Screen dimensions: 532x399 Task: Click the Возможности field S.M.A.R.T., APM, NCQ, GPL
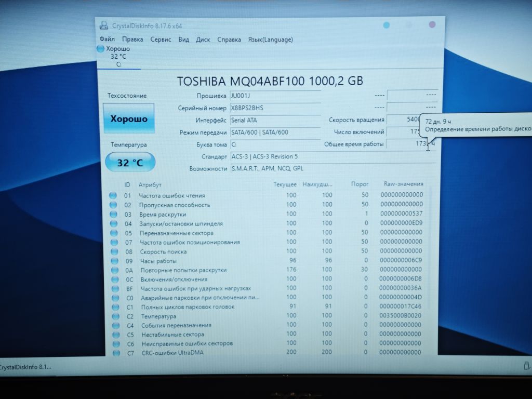pos(332,168)
